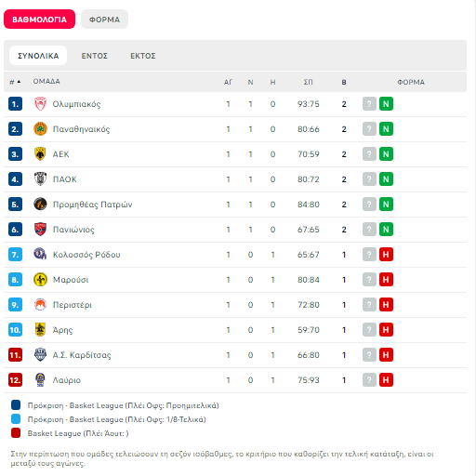
Task: Switch to the ΦΟΡΜΑ tab
Action: [x=104, y=20]
